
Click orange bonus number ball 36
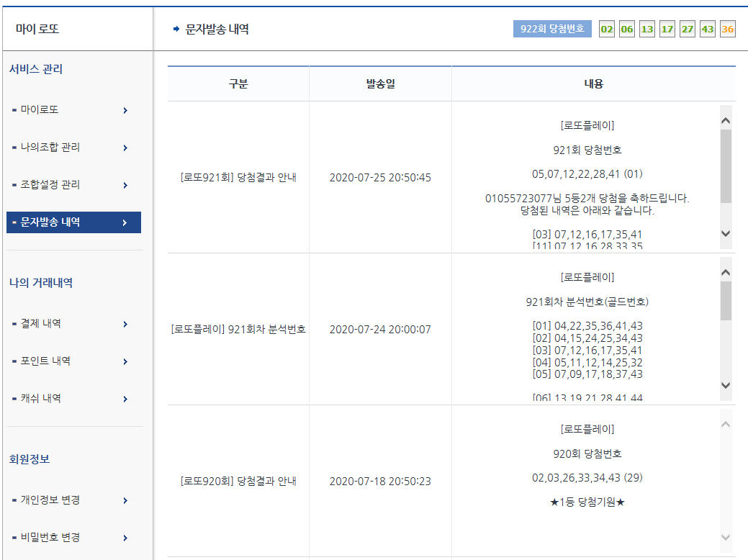click(x=728, y=30)
